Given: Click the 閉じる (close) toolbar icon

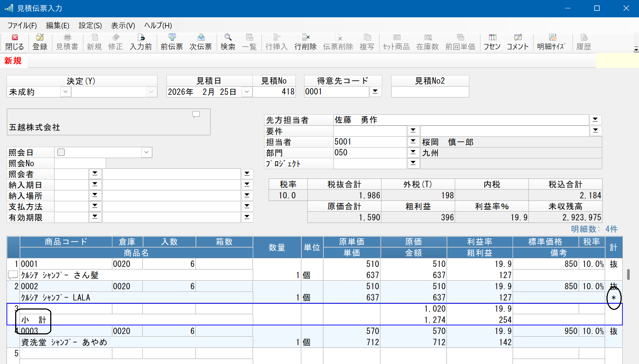Looking at the screenshot, I should pos(14,42).
